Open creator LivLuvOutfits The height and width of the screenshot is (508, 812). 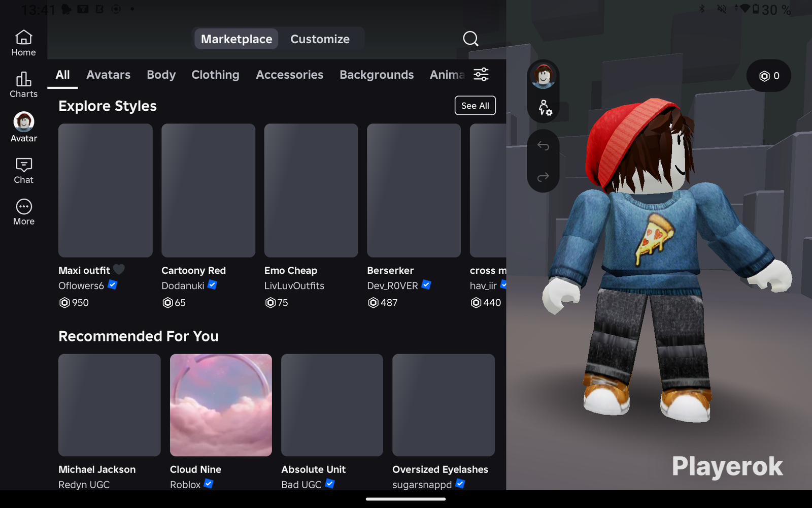294,285
